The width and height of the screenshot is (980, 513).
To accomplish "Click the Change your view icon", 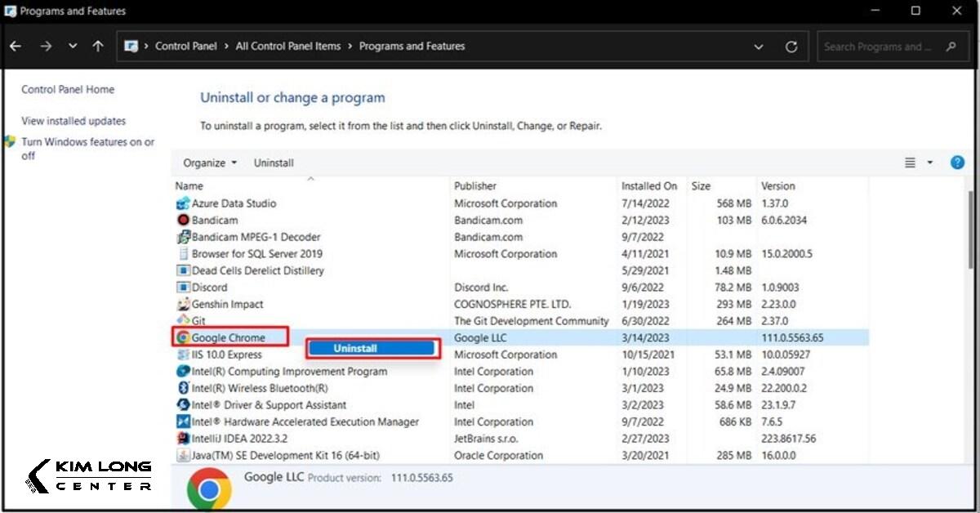I will [x=910, y=163].
